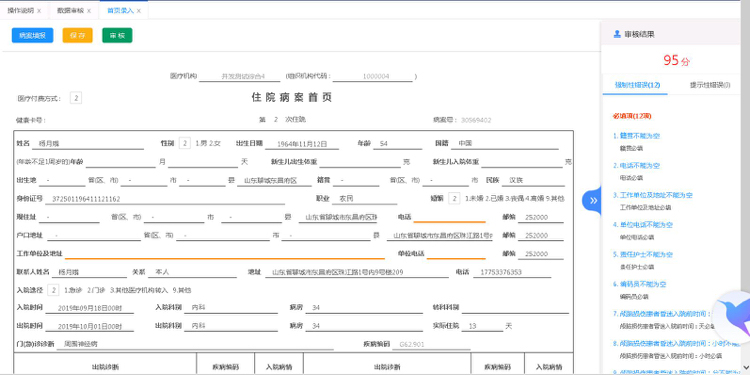Collapse the audit panel with the double-arrow button
The image size is (750, 375).
[x=593, y=200]
